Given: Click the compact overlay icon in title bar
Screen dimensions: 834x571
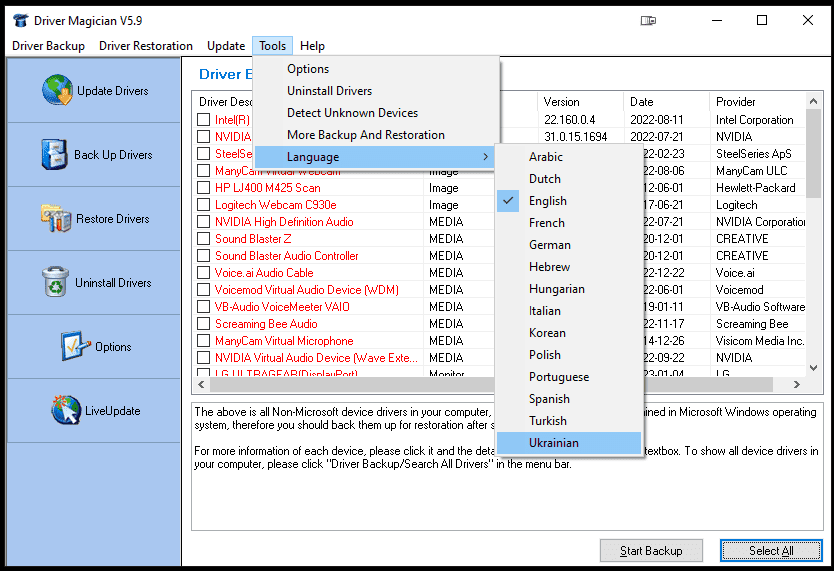Looking at the screenshot, I should click(x=648, y=21).
